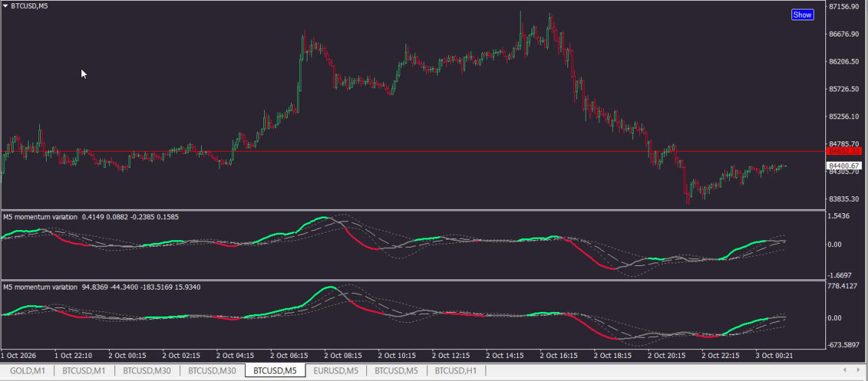Click the 2 Oct 10:15 time axis label
The height and width of the screenshot is (381, 868).
point(397,355)
